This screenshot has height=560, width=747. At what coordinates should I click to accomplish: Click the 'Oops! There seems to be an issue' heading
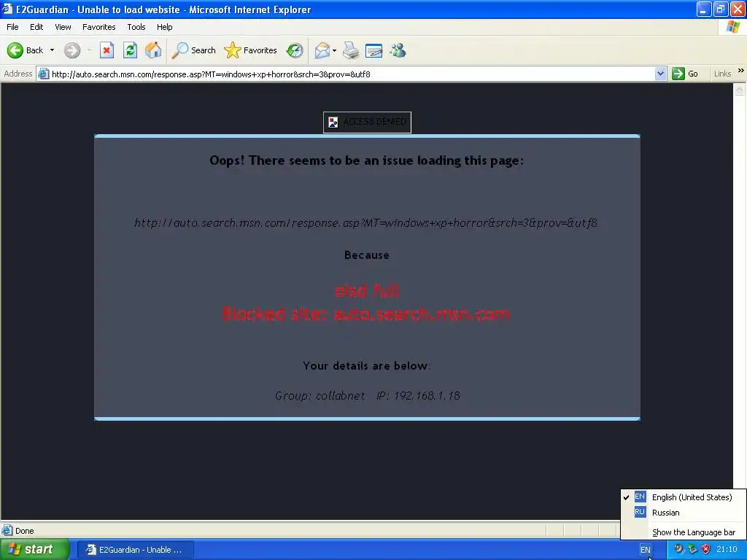click(x=366, y=160)
